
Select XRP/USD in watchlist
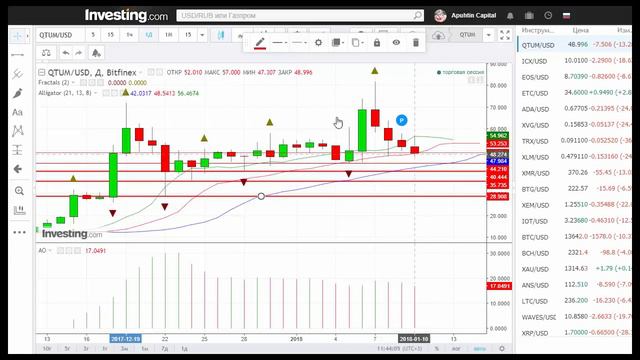pyautogui.click(x=575, y=333)
